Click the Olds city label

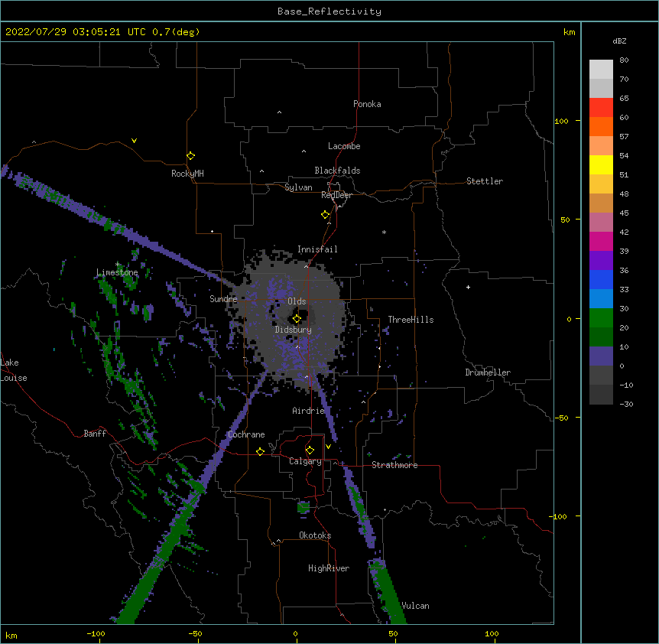pyautogui.click(x=297, y=301)
